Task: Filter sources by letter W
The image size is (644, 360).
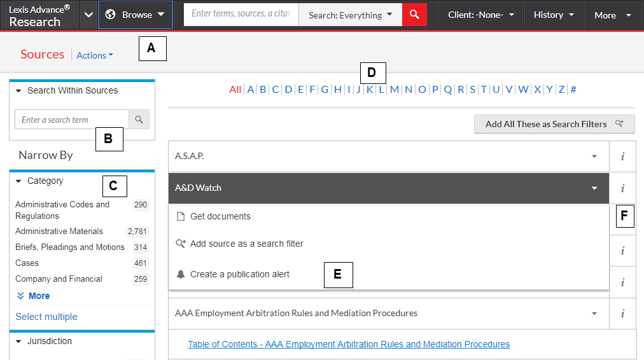Action: pos(523,90)
